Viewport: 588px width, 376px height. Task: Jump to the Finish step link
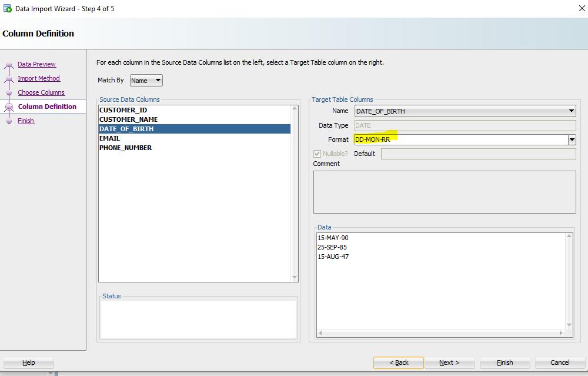click(x=26, y=121)
